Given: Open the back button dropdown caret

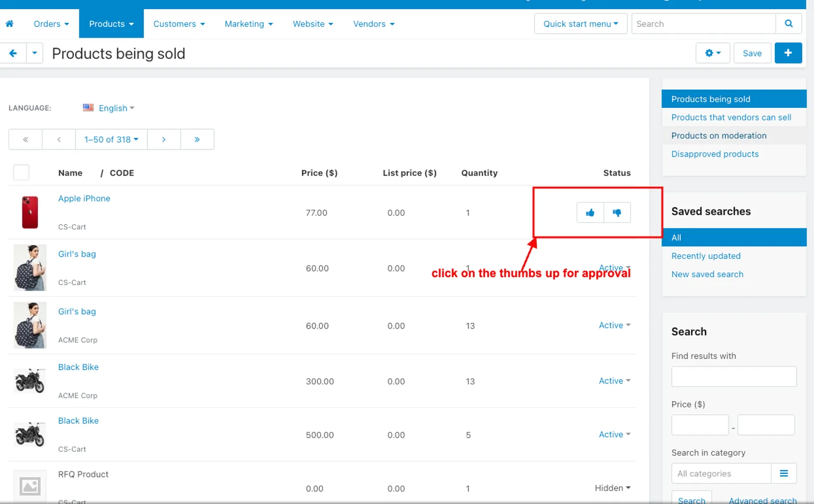Looking at the screenshot, I should (x=35, y=53).
